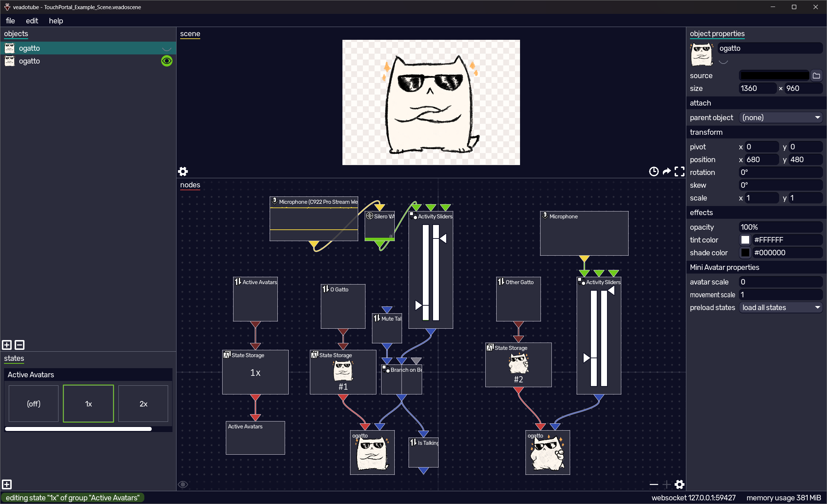Image resolution: width=827 pixels, height=504 pixels.
Task: Click states horizontal scrollbar
Action: click(78, 429)
